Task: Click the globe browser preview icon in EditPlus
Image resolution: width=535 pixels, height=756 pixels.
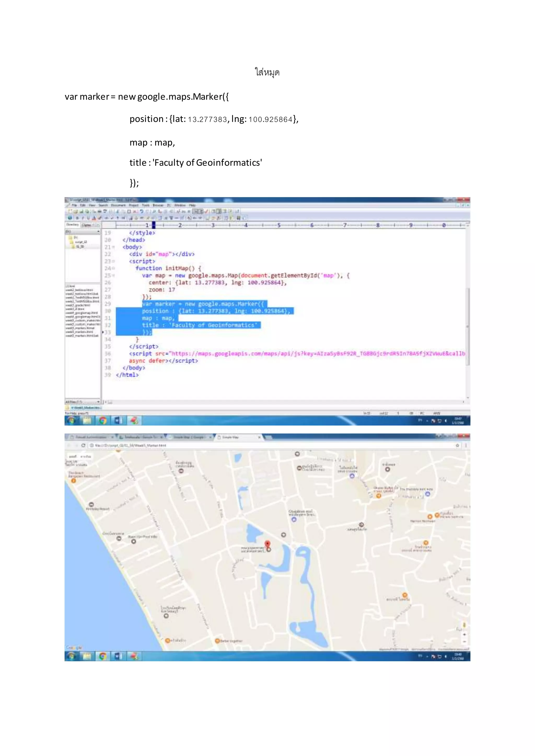Action: coord(70,218)
